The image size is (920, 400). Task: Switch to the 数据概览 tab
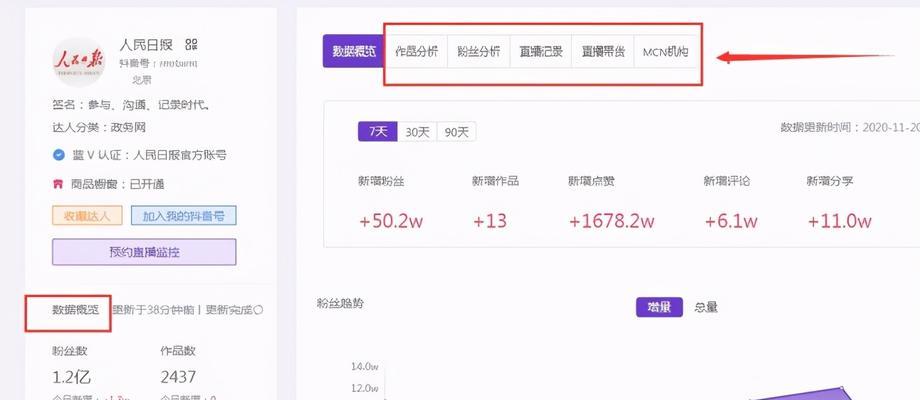(x=354, y=51)
